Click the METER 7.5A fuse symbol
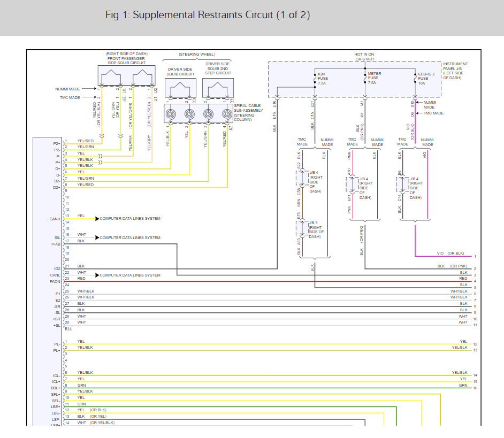 point(364,78)
